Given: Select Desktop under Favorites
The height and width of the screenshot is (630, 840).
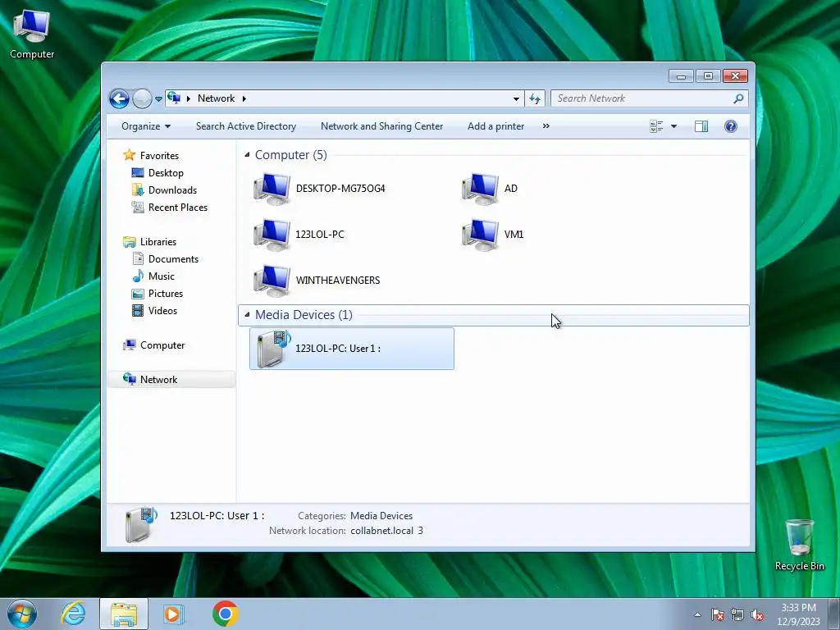Looking at the screenshot, I should tap(166, 173).
